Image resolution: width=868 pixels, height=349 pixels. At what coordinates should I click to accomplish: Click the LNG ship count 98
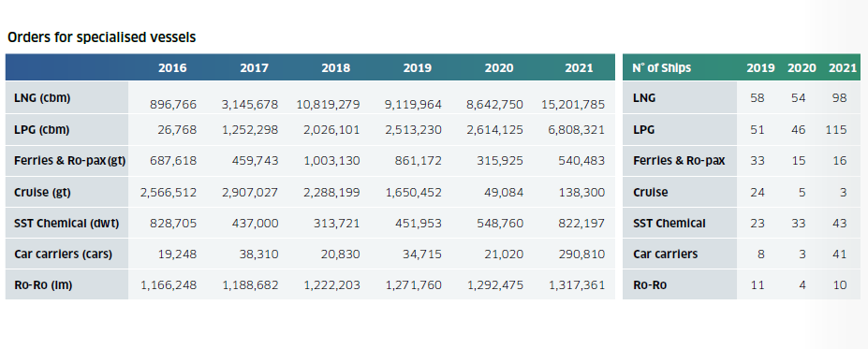point(839,98)
